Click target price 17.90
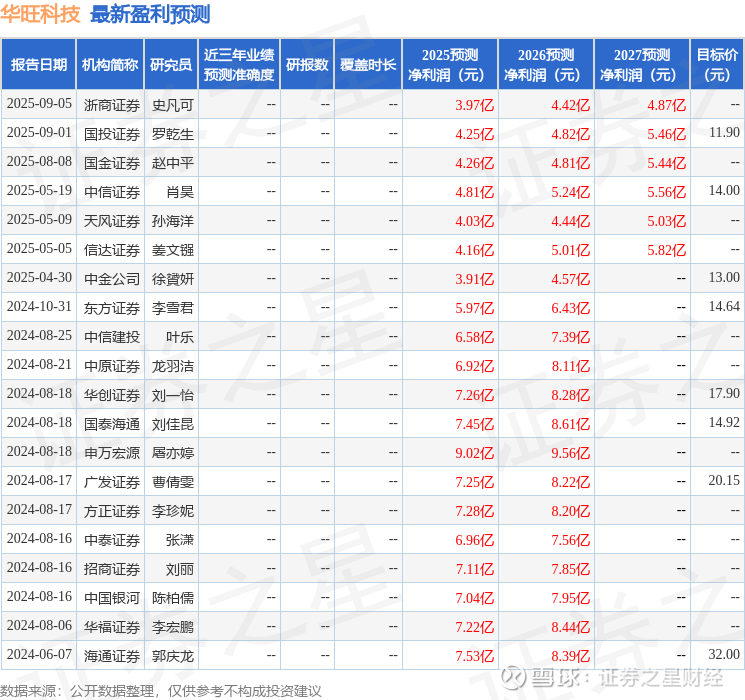 click(x=724, y=393)
